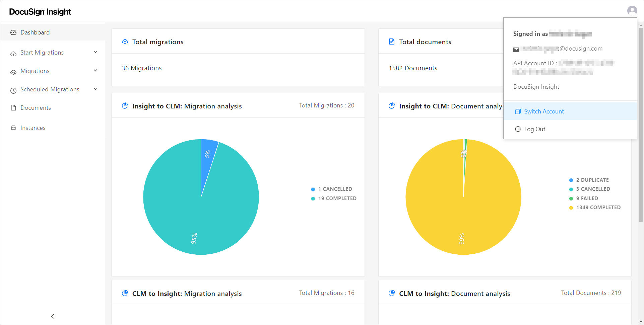The height and width of the screenshot is (325, 644).
Task: Click the Total documents file icon
Action: click(x=392, y=42)
